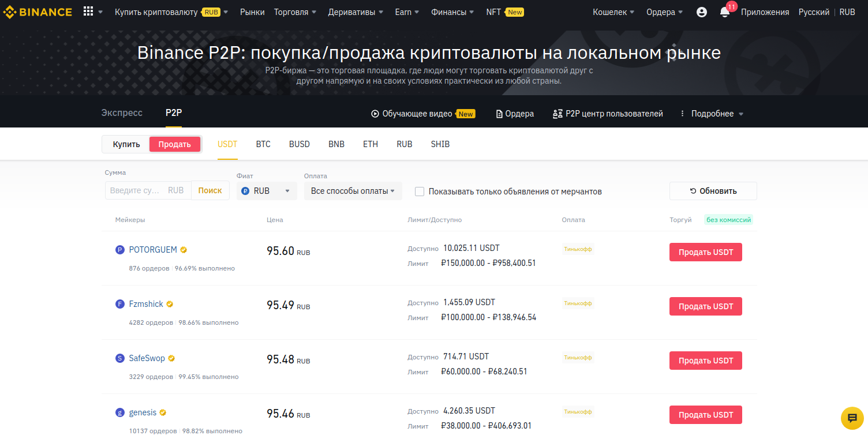Change language via Русский
The width and height of the screenshot is (868, 439).
click(x=814, y=12)
